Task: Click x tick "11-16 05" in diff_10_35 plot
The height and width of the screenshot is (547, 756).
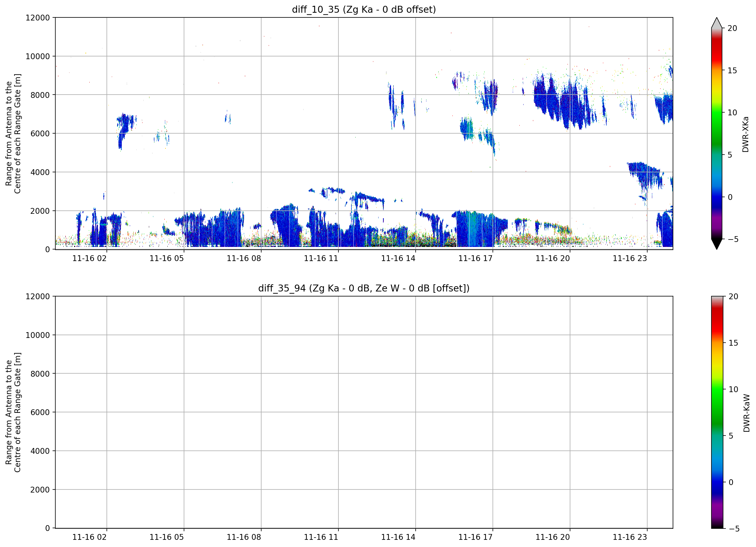Action: point(167,259)
